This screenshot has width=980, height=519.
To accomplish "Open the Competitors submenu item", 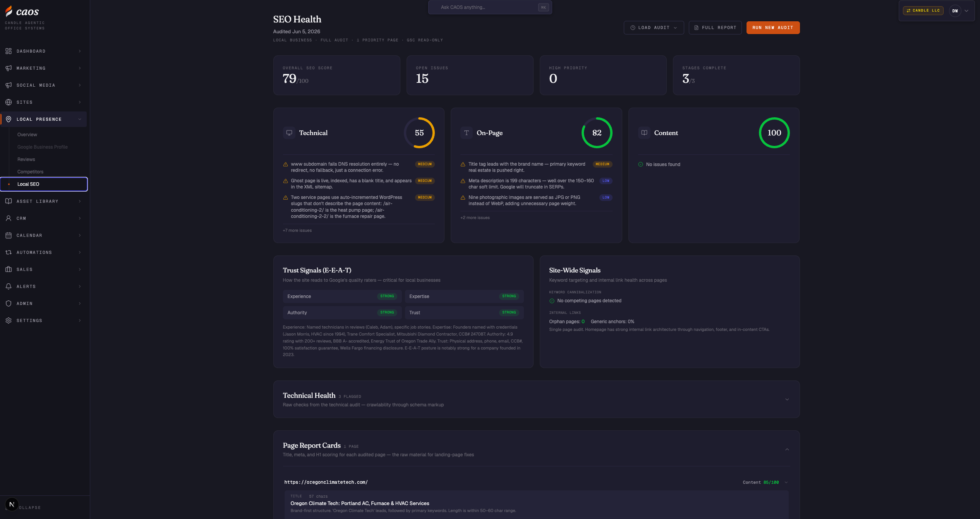I will pyautogui.click(x=30, y=172).
